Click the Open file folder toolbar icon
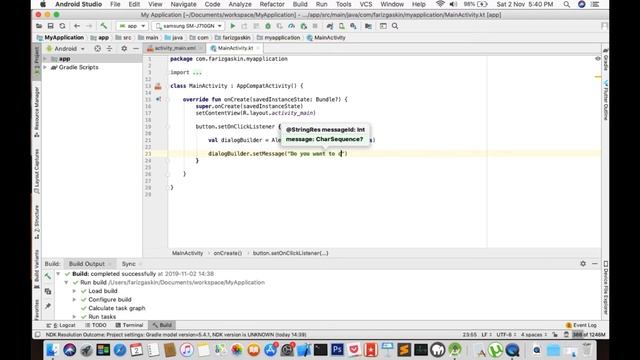Viewport: 640px width, 360px height. pyautogui.click(x=39, y=26)
